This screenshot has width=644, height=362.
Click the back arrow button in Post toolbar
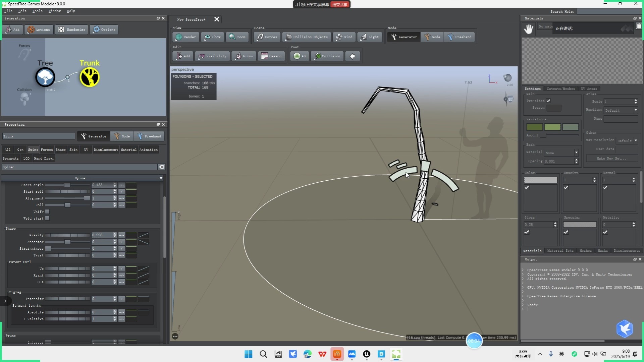coord(353,56)
